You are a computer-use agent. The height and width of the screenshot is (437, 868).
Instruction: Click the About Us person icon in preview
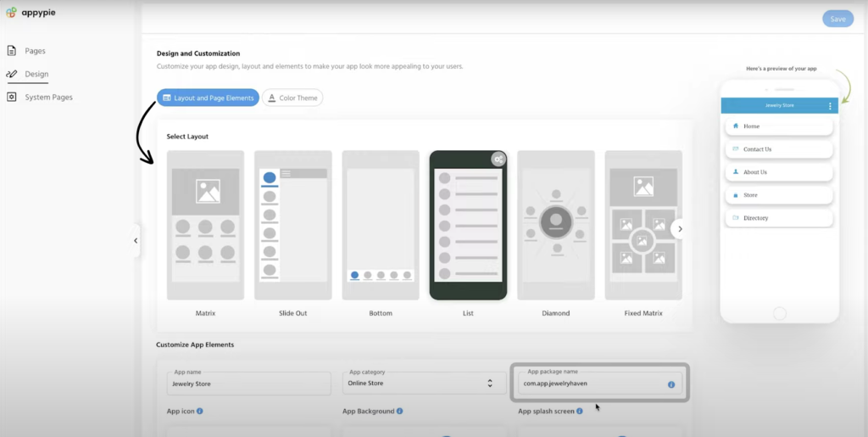[x=736, y=171]
